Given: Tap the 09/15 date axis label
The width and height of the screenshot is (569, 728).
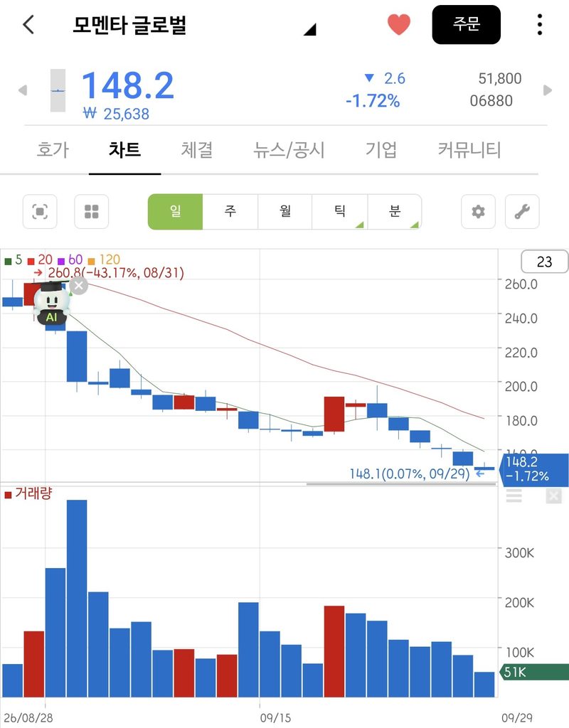Looking at the screenshot, I should pyautogui.click(x=275, y=718).
